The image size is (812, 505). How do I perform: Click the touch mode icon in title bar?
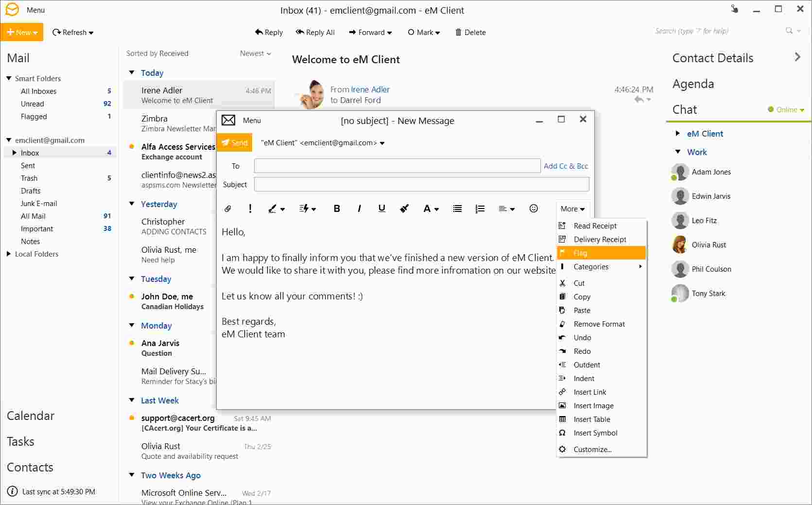coord(735,9)
